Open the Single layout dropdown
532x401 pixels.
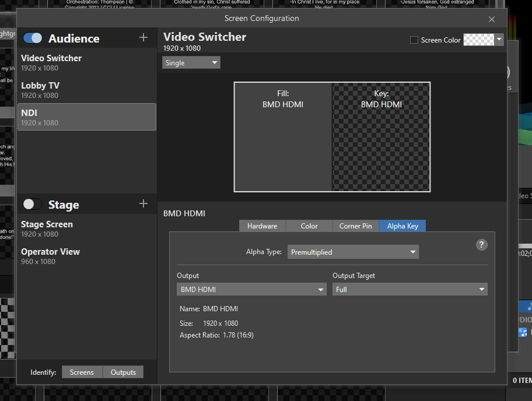[191, 63]
